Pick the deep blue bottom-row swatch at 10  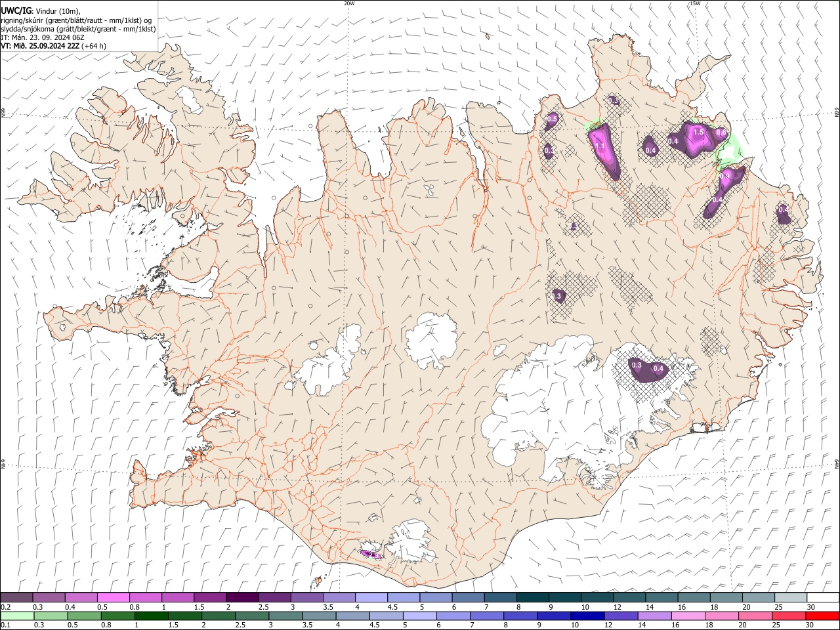(x=587, y=616)
